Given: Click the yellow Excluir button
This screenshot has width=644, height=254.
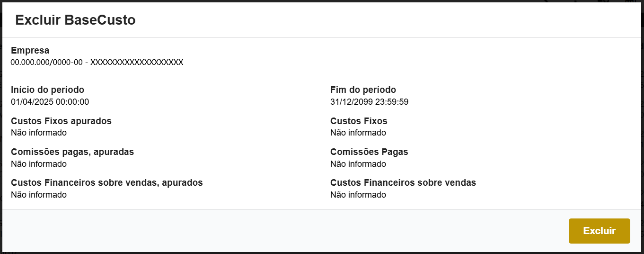Looking at the screenshot, I should click(x=599, y=231).
